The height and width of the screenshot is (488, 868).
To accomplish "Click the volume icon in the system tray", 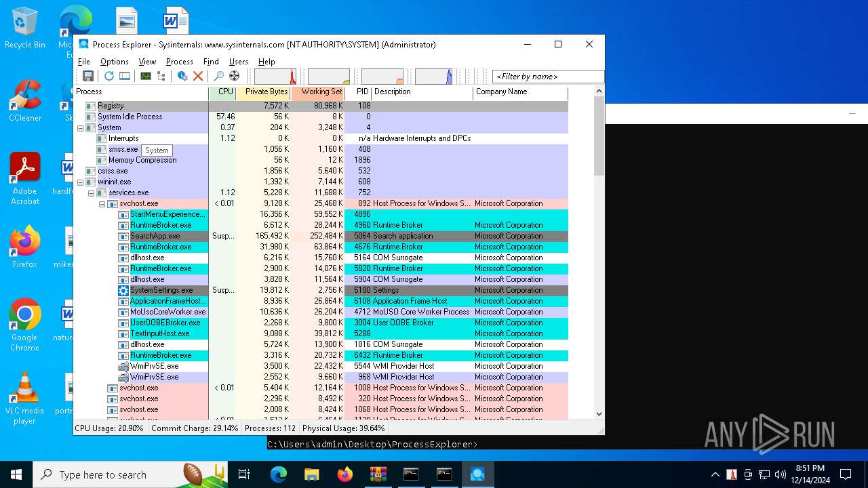I will [x=780, y=474].
